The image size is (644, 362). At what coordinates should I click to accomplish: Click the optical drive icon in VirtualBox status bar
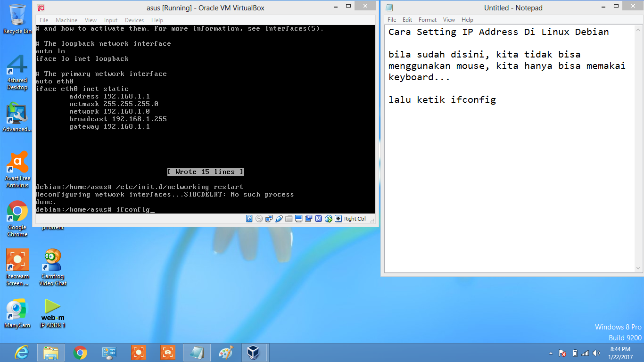pyautogui.click(x=258, y=218)
